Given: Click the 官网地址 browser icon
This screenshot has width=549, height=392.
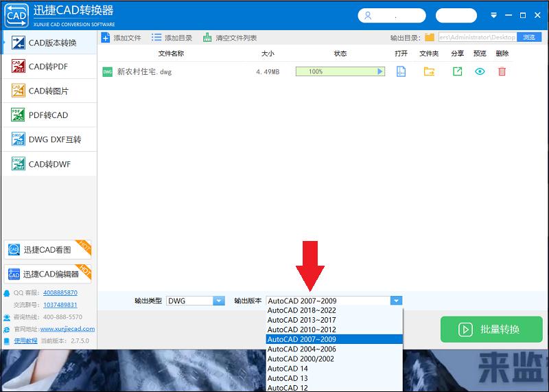Looking at the screenshot, I should [7, 330].
